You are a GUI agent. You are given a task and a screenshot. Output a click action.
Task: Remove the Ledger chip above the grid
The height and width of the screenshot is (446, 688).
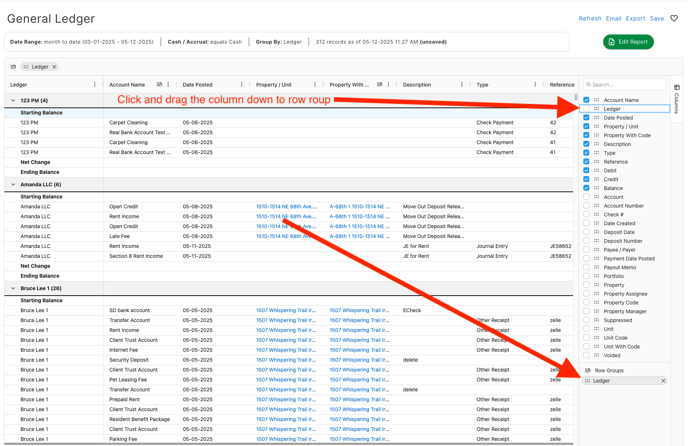pyautogui.click(x=54, y=67)
